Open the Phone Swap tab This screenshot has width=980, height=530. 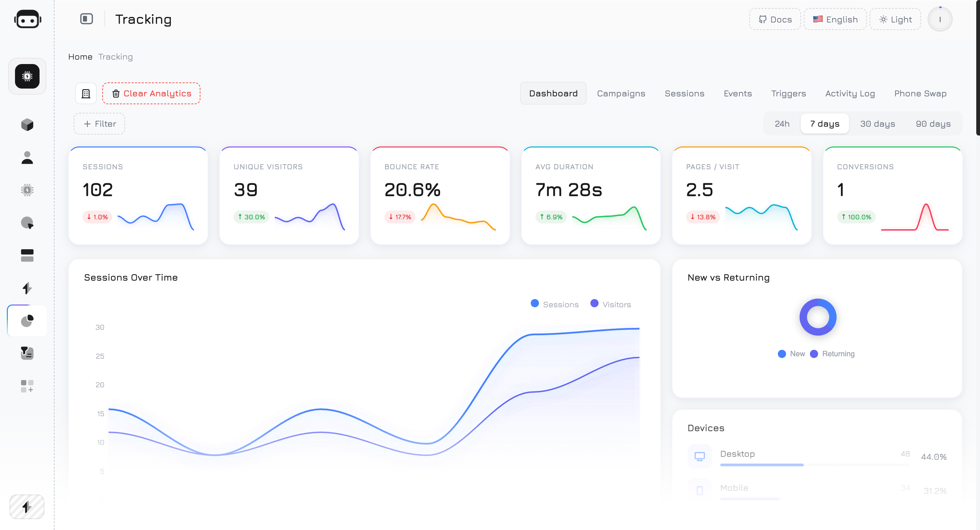[x=920, y=94]
